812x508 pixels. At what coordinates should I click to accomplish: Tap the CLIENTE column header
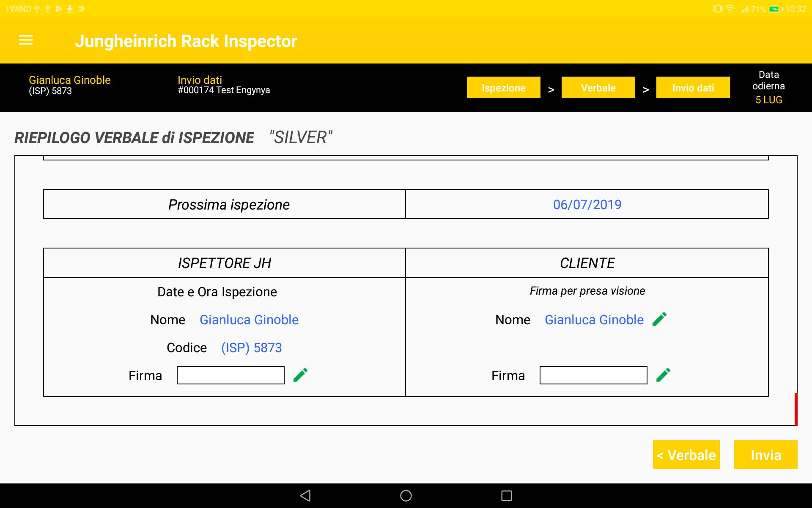(587, 263)
